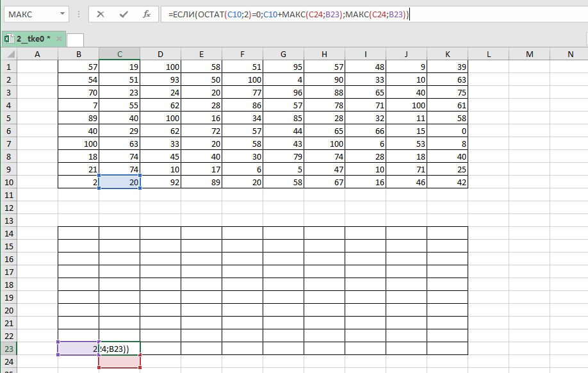Click the three-dot handle beside the name box
This screenshot has width=588, height=373.
(79, 14)
